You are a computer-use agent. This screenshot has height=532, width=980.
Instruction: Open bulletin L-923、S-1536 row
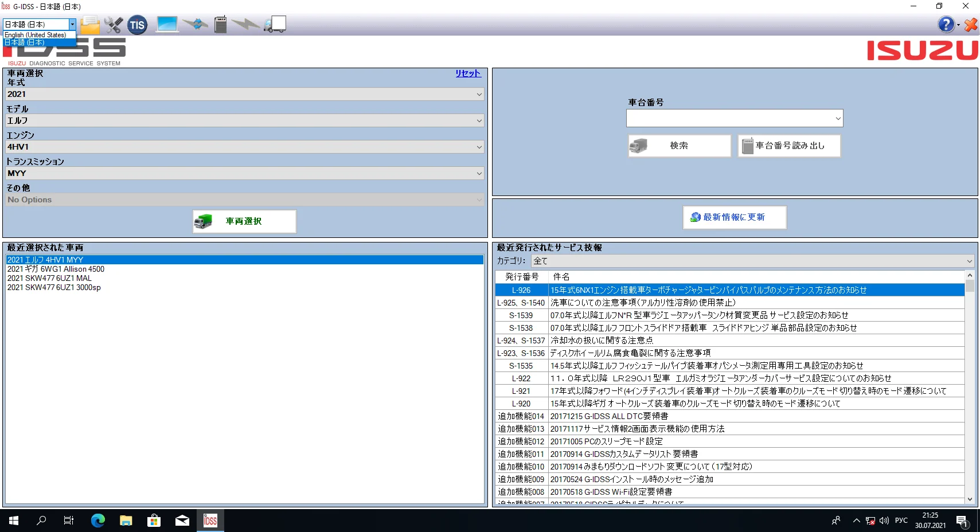pos(730,353)
